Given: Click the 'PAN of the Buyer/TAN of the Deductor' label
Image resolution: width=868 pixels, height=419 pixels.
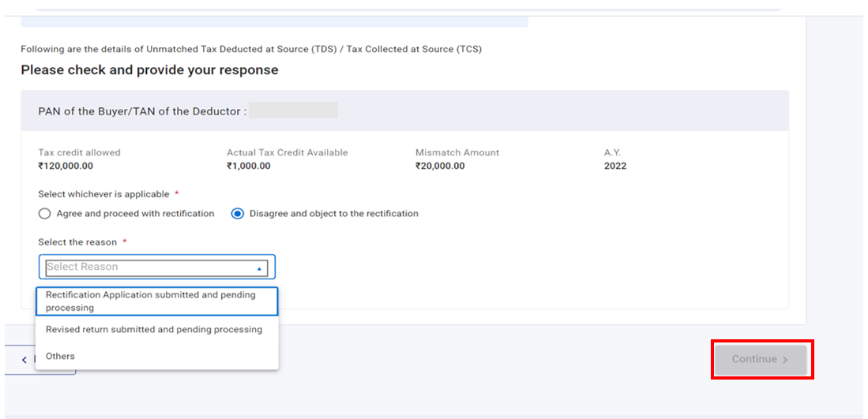Looking at the screenshot, I should [142, 111].
